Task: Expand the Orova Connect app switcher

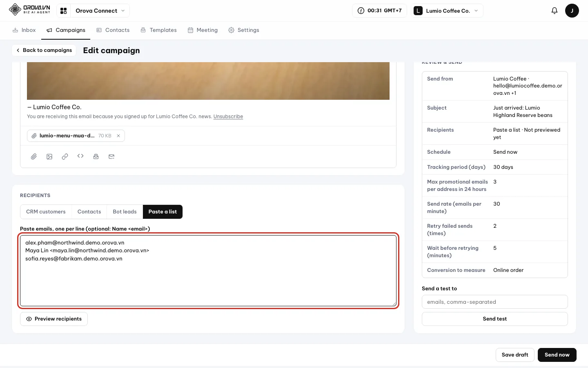Action: pos(100,11)
